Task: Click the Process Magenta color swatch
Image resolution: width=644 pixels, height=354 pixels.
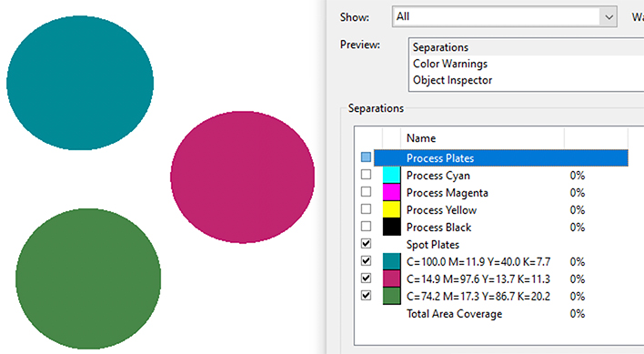Action: tap(391, 192)
